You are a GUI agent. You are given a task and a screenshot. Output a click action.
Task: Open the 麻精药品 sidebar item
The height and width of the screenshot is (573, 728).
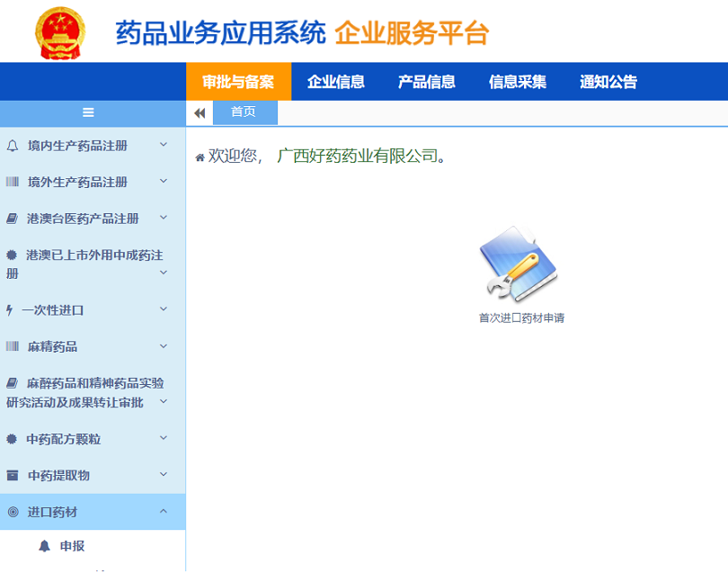coord(93,346)
